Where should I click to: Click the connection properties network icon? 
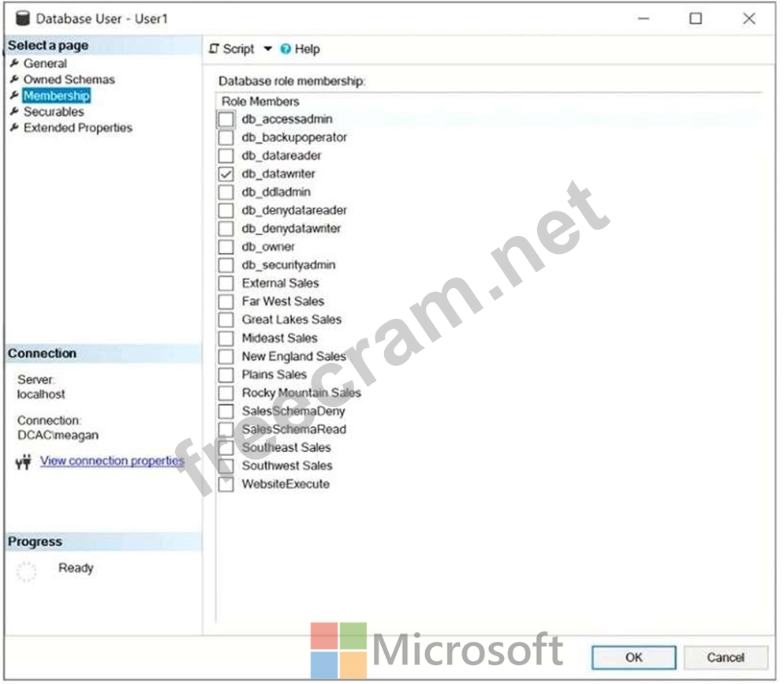(x=24, y=462)
